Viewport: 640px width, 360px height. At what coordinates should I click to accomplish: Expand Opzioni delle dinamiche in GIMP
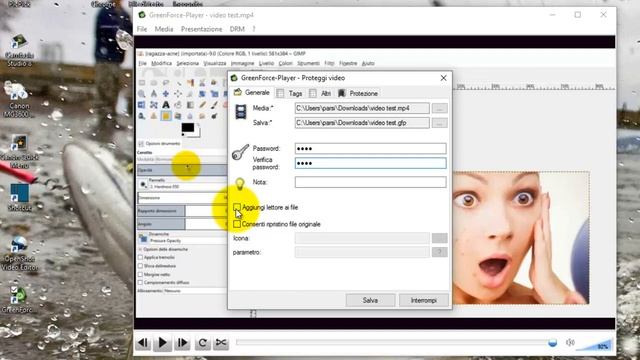click(140, 249)
